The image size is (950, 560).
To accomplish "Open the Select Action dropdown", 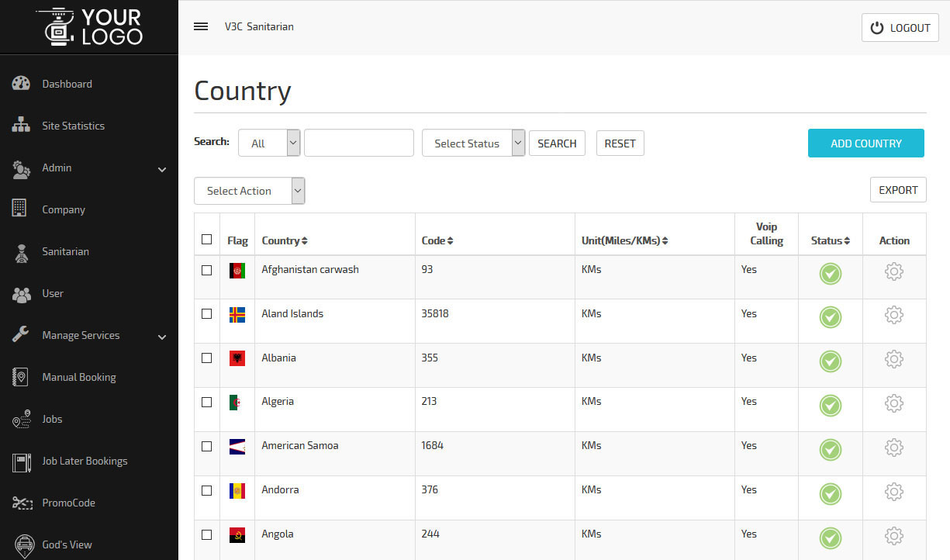I will click(250, 191).
